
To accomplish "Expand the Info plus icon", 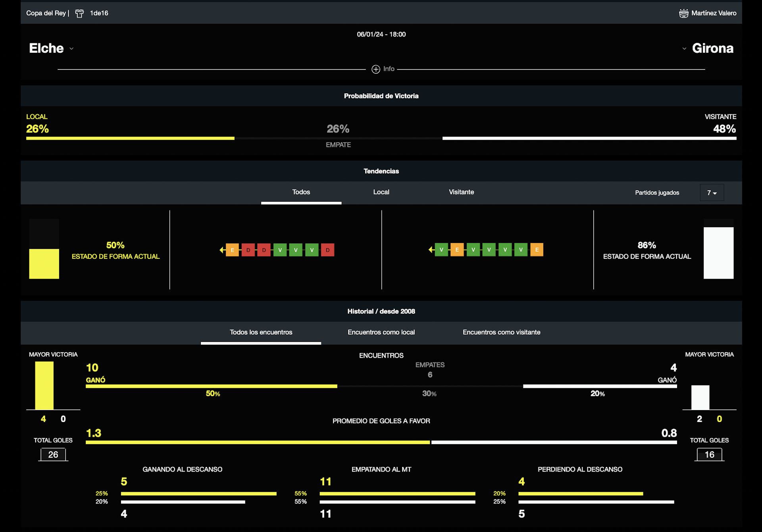I will pyautogui.click(x=375, y=69).
